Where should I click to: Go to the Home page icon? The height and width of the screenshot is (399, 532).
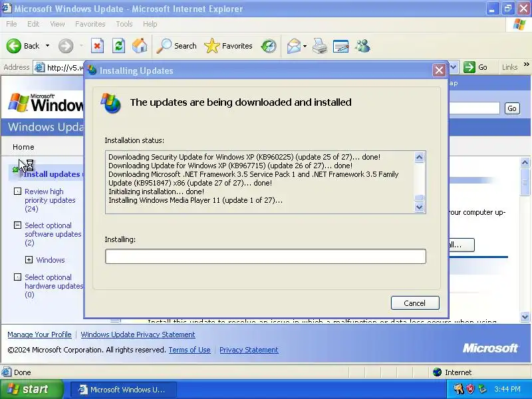140,46
